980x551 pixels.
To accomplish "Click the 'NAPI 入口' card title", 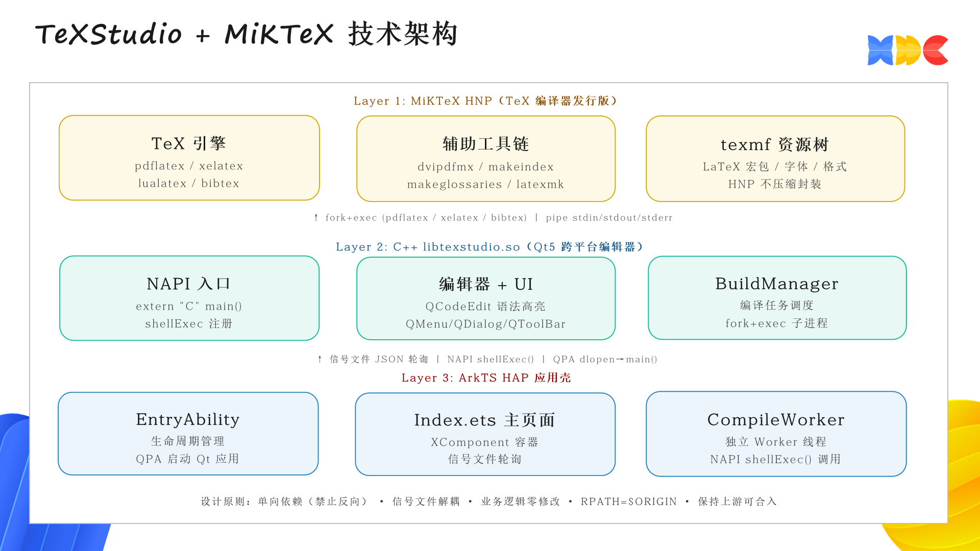I will [189, 284].
